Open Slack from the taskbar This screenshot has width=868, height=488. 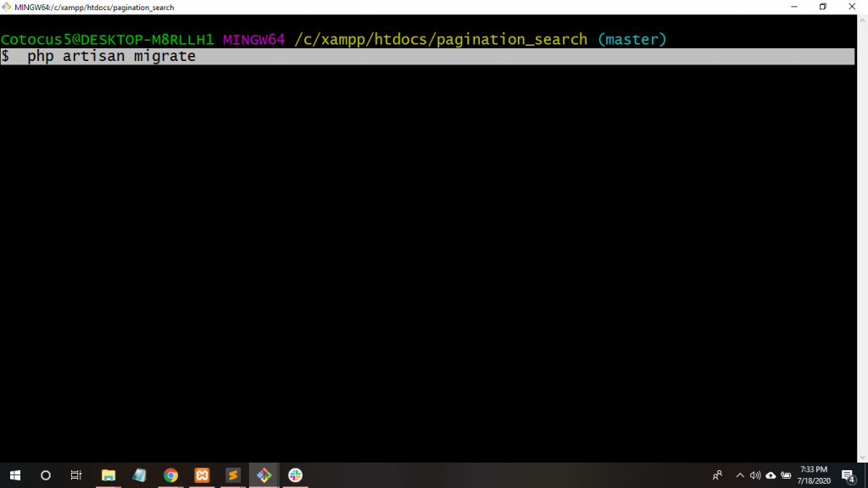pyautogui.click(x=295, y=475)
